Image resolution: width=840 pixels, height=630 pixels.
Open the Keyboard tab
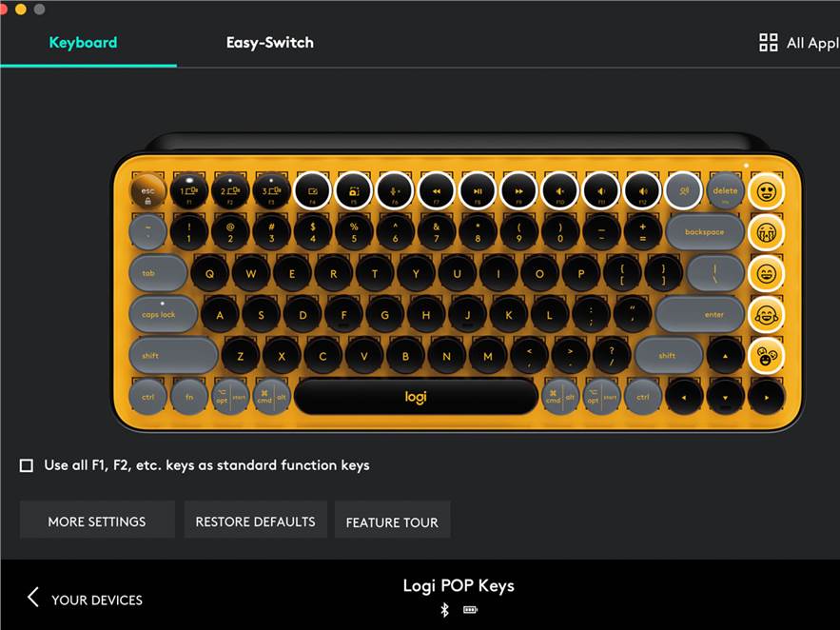[x=83, y=43]
